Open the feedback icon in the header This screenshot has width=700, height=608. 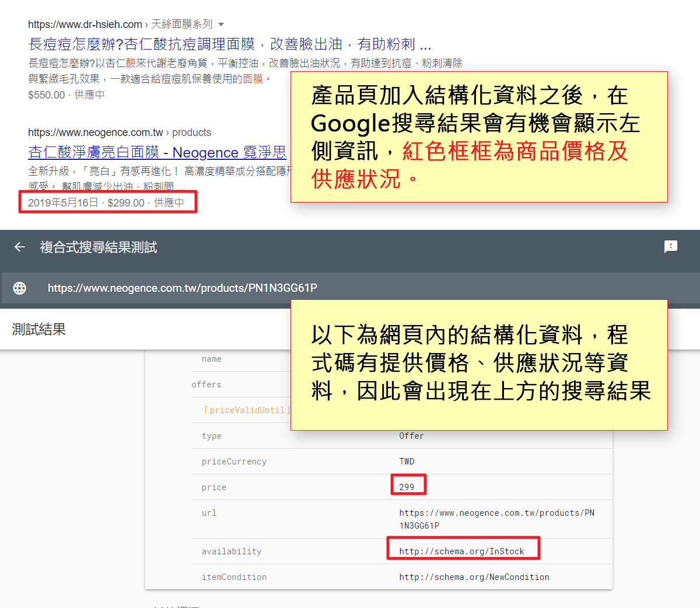tap(671, 247)
